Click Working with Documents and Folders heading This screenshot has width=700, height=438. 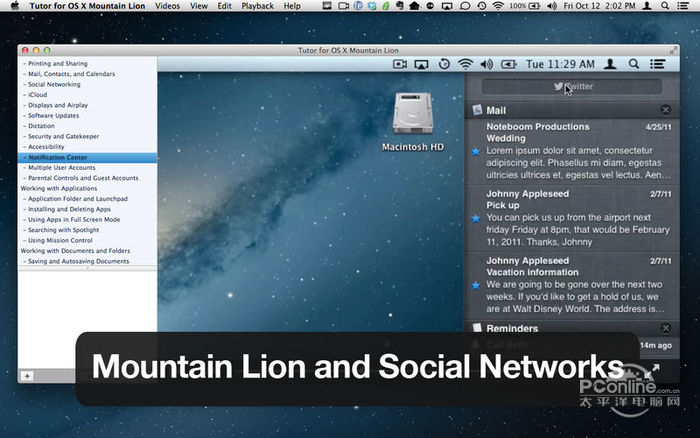pyautogui.click(x=75, y=250)
